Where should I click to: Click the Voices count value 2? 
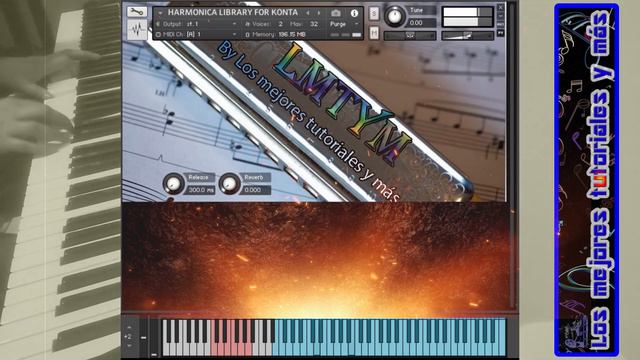(x=280, y=24)
